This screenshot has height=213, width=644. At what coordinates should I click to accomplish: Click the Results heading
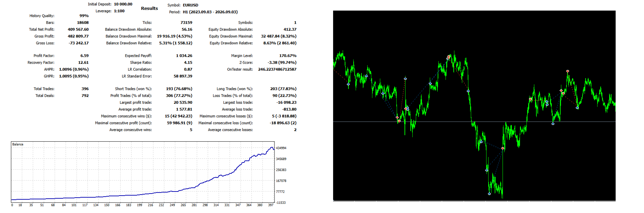click(x=149, y=8)
